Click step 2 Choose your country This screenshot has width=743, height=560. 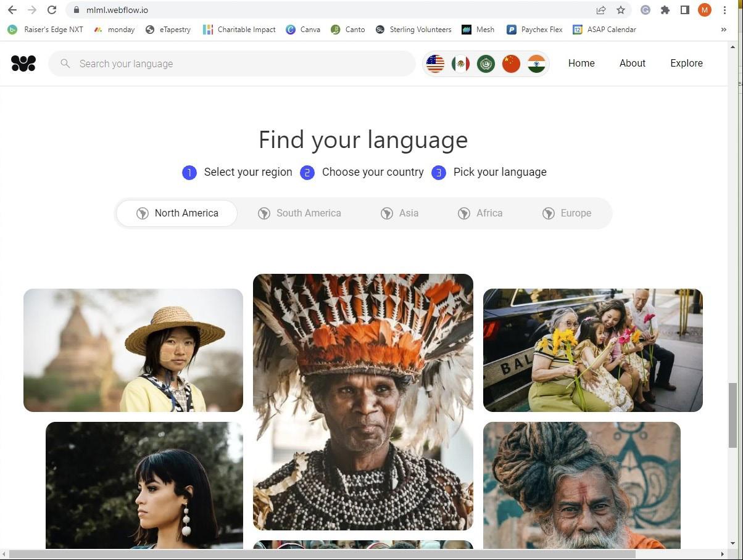[x=362, y=172]
